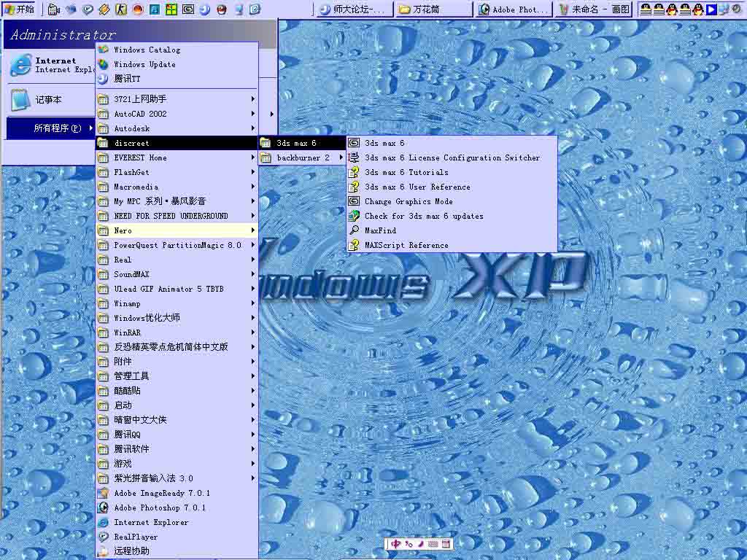This screenshot has height=560, width=747.
Task: Launch Adobe Photoshop 7.0.1
Action: (159, 507)
